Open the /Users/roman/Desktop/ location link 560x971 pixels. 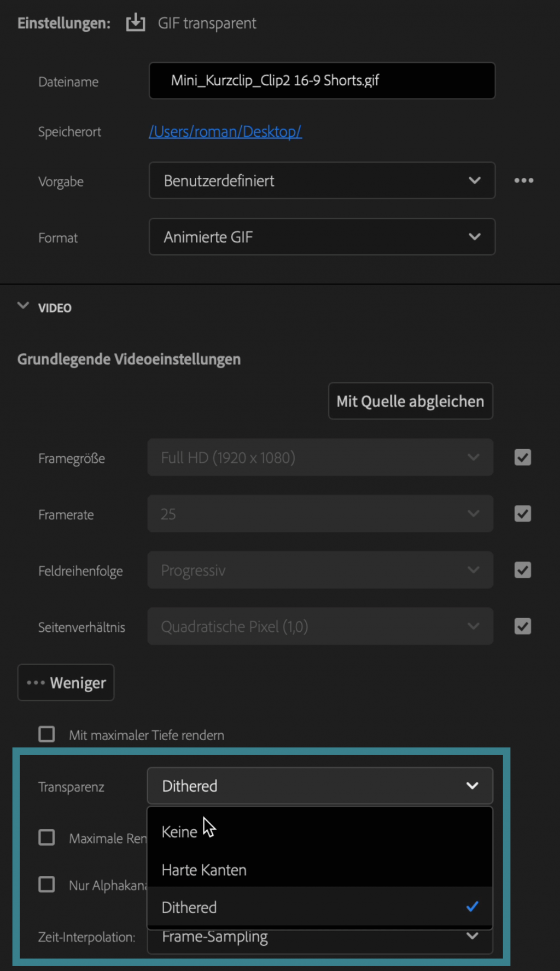tap(225, 132)
